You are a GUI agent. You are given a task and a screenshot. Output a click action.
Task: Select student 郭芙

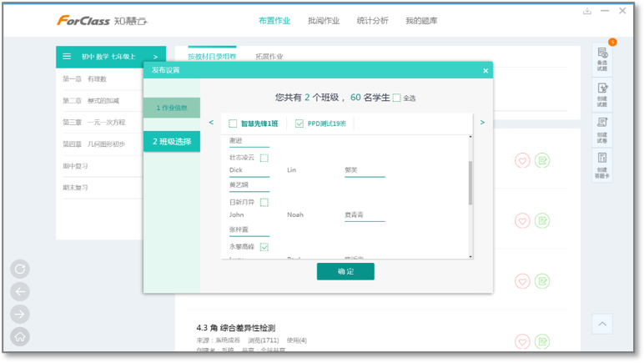coord(351,170)
